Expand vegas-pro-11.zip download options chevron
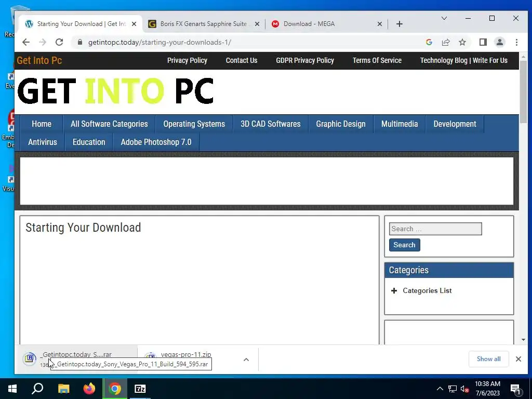The height and width of the screenshot is (399, 532). click(x=246, y=360)
